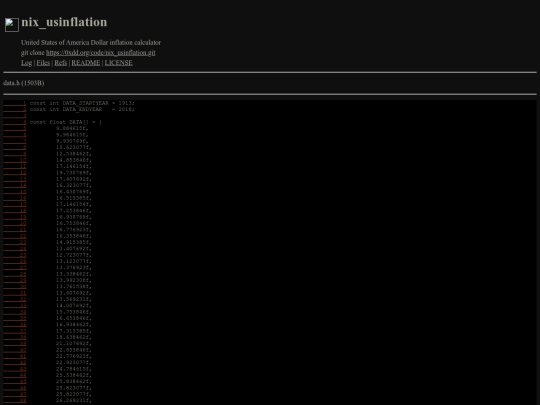Click the inflation calculator description text
Viewport: 540px width, 405px height.
click(91, 42)
